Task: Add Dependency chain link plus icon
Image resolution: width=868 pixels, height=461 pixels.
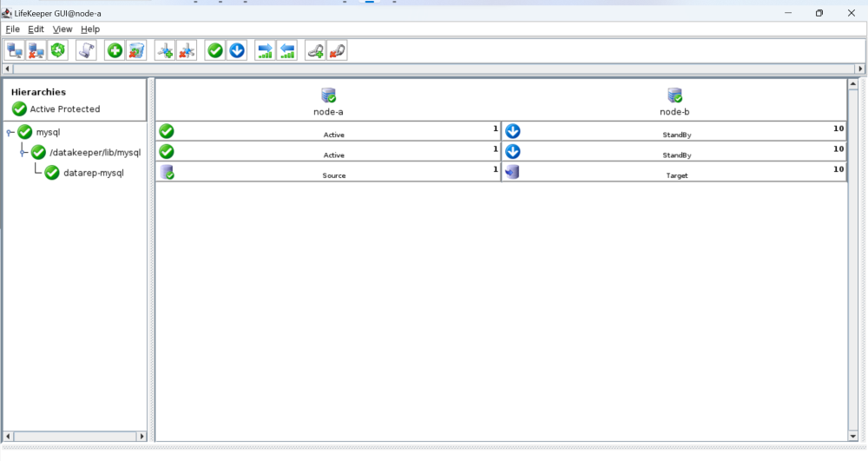Action: coord(316,51)
